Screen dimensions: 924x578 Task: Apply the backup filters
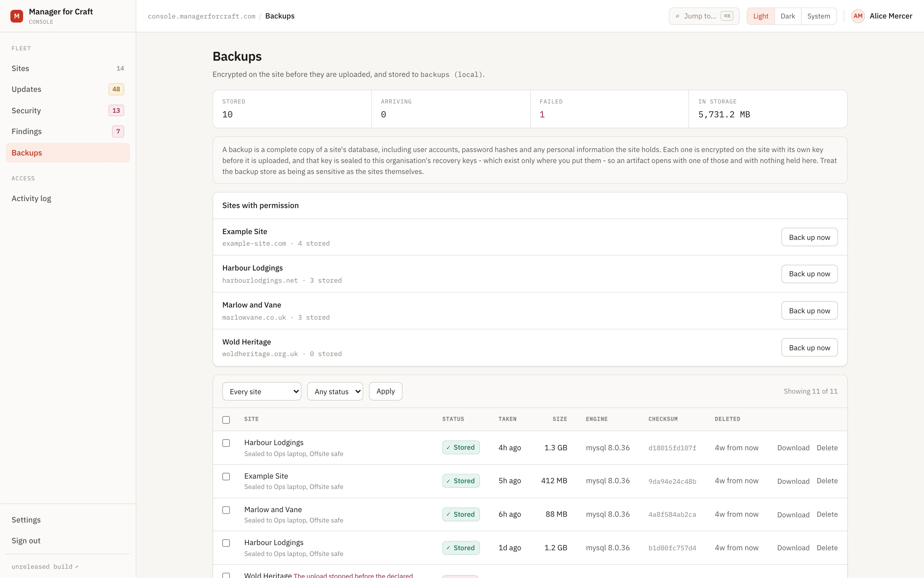tap(385, 391)
